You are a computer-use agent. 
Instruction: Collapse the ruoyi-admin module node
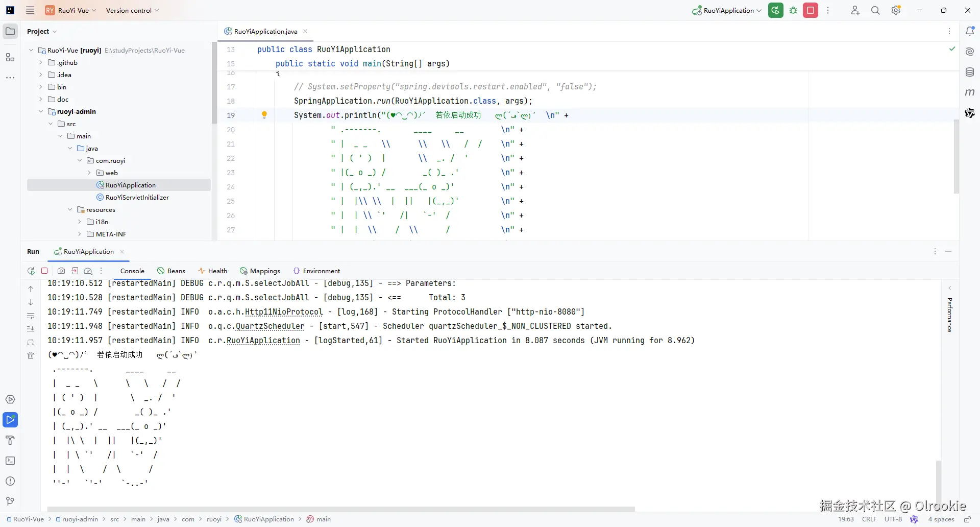click(x=41, y=111)
